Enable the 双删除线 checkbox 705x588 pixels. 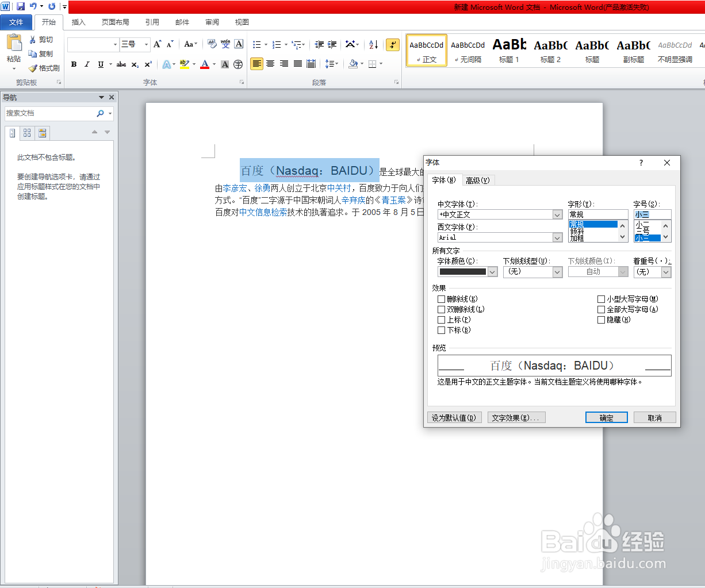(441, 309)
